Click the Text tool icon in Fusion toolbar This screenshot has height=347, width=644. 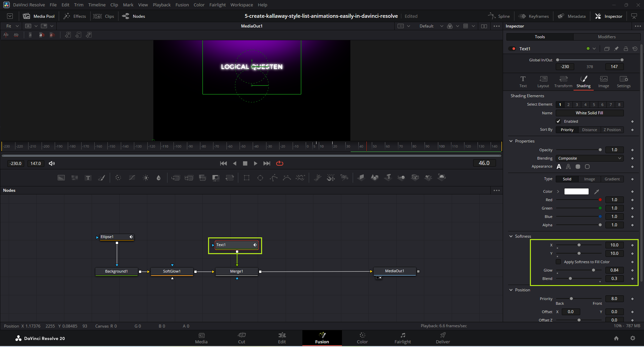point(88,178)
